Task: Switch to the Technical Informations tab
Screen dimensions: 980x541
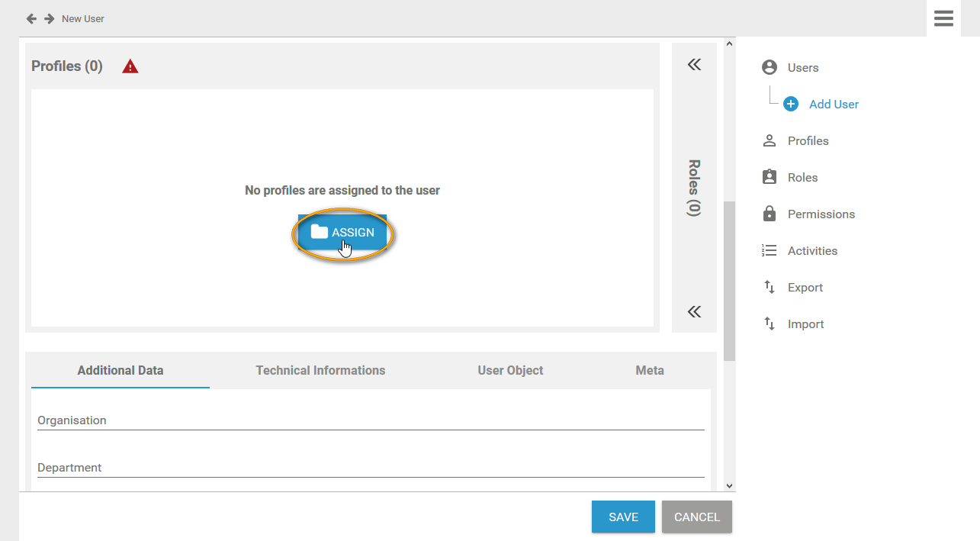Action: 320,370
